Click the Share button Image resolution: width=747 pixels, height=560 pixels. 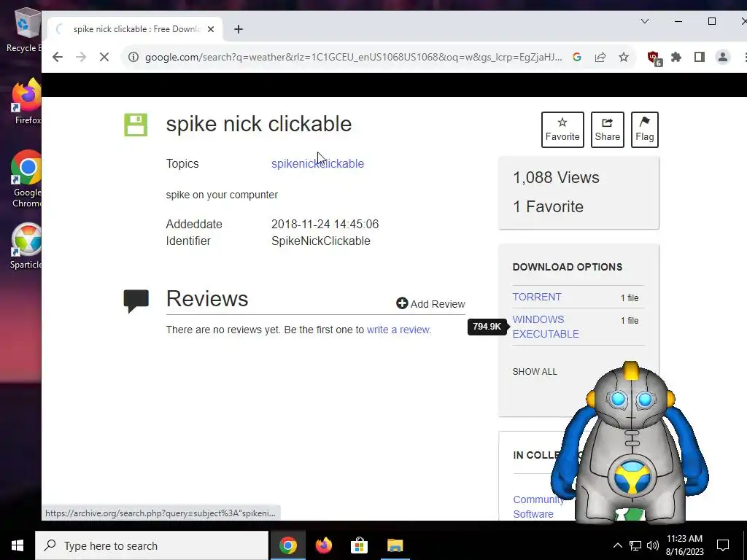(x=608, y=130)
